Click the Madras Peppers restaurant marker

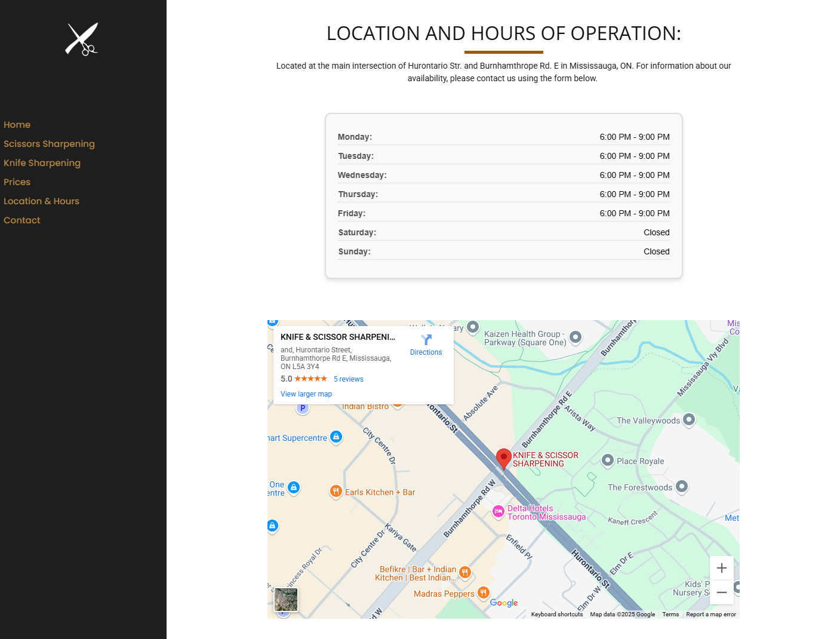(x=484, y=592)
